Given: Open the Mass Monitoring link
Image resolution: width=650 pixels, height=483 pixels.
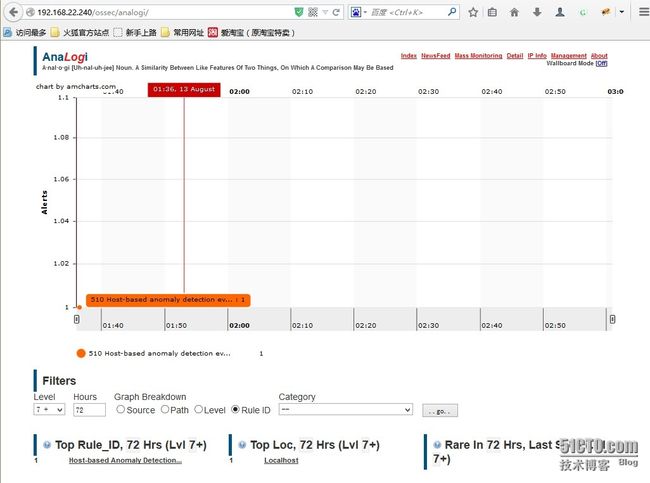Looking at the screenshot, I should point(478,56).
